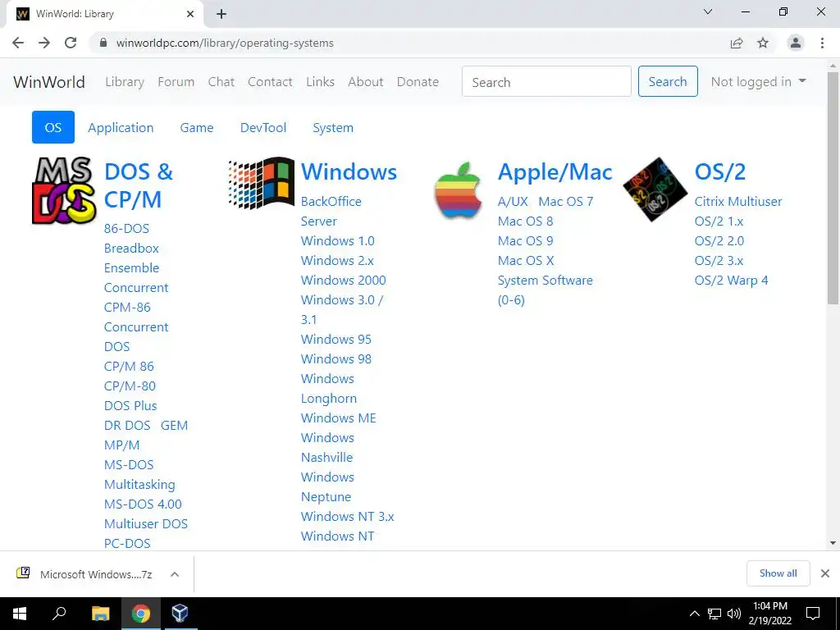Click the 7z file icon in downloads bar
The image size is (840, 630).
(23, 573)
